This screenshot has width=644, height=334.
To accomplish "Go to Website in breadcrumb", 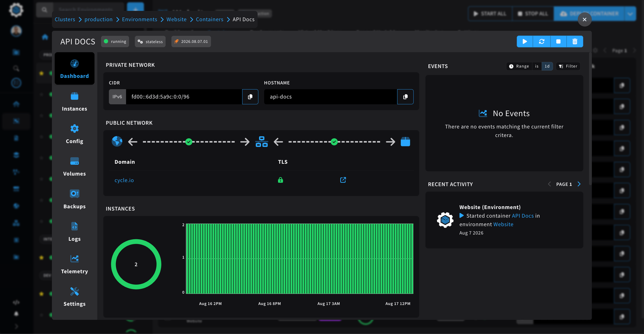I will [x=177, y=19].
